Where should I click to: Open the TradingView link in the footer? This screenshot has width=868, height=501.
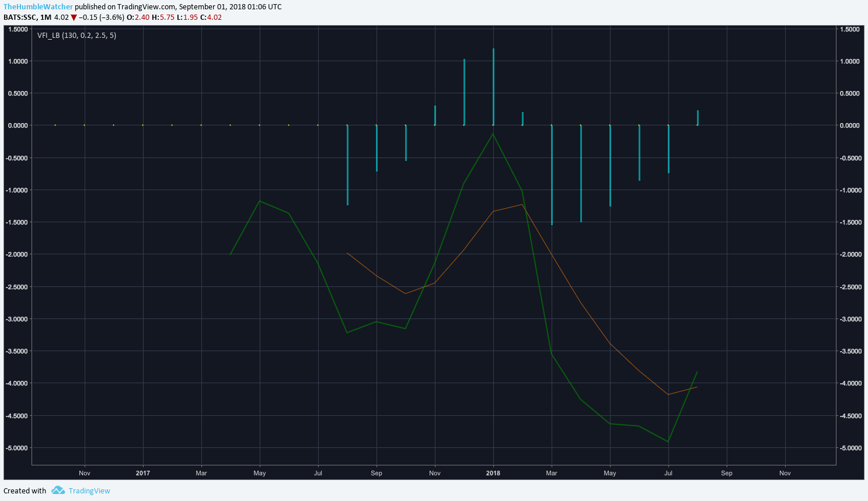[x=89, y=491]
